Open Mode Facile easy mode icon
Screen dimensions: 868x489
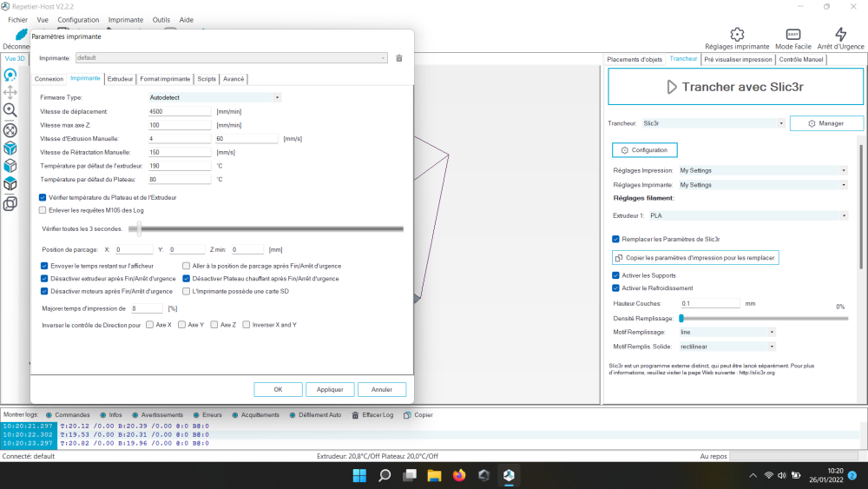(792, 35)
